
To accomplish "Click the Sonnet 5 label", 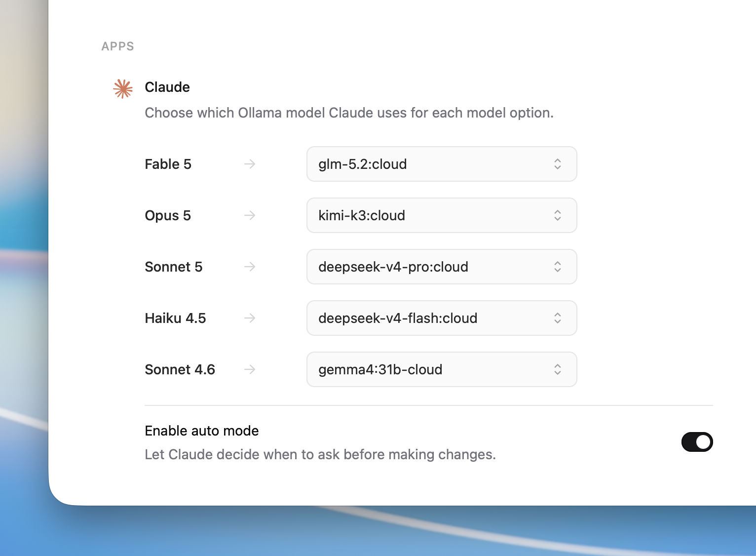I will (x=174, y=267).
